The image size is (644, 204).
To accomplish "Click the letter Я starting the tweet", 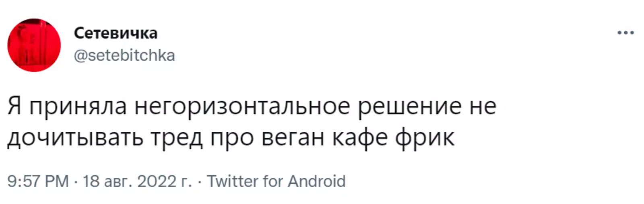I will coord(14,107).
